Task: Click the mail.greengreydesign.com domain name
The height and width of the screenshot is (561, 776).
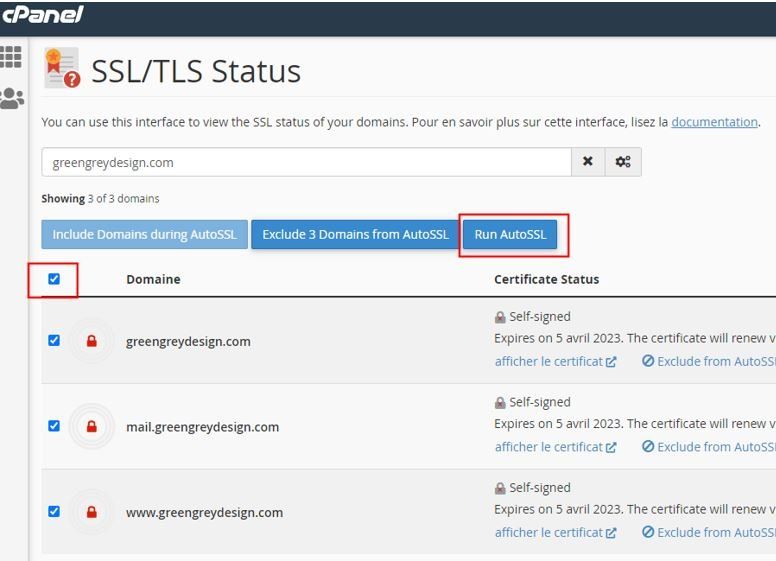Action: (202, 427)
